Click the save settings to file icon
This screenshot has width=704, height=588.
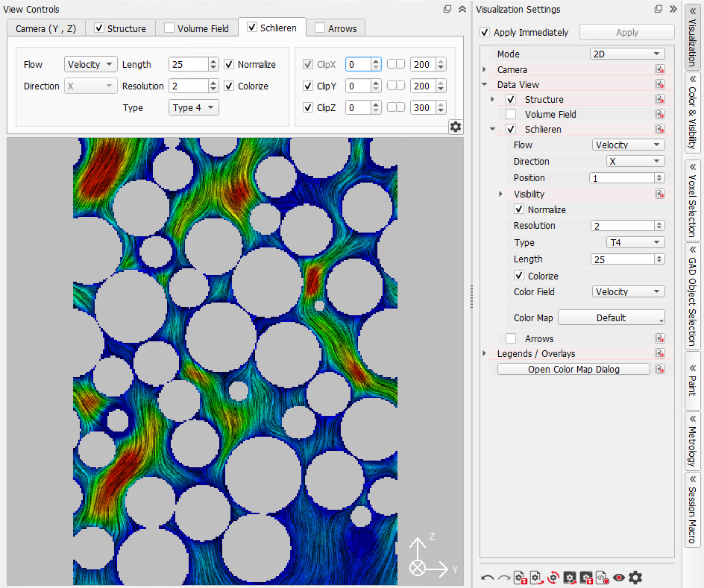coord(521,578)
